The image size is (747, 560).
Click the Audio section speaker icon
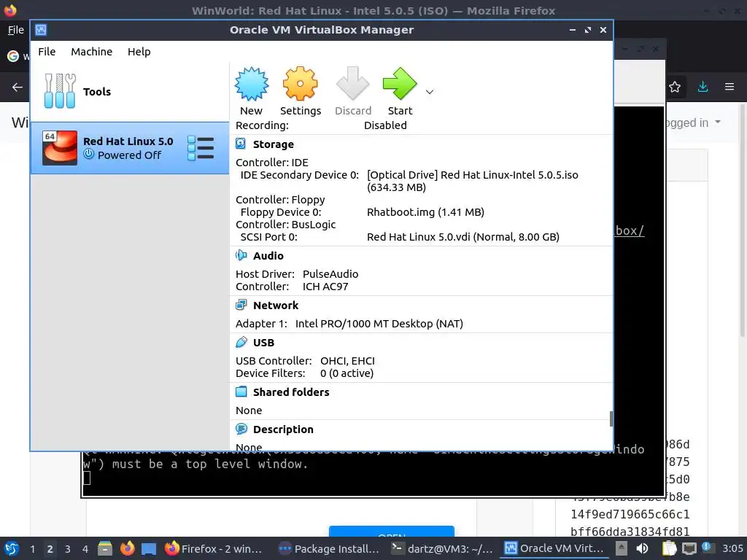(x=241, y=256)
